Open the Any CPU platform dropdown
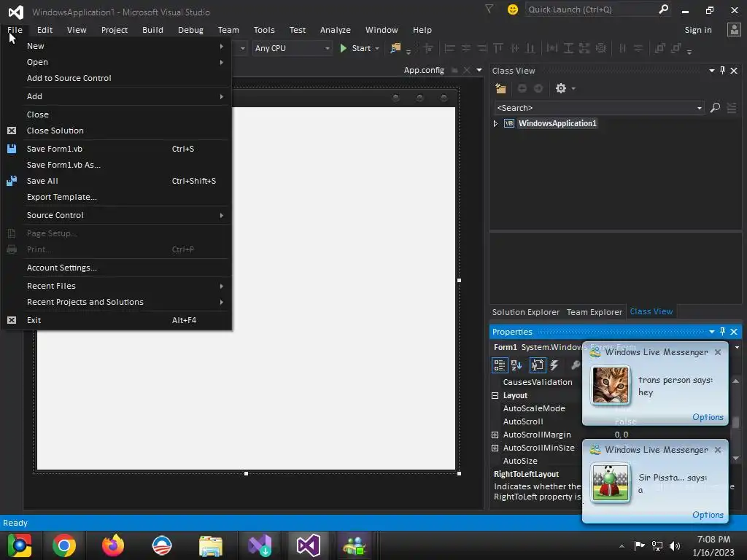Image resolution: width=747 pixels, height=560 pixels. [x=328, y=48]
